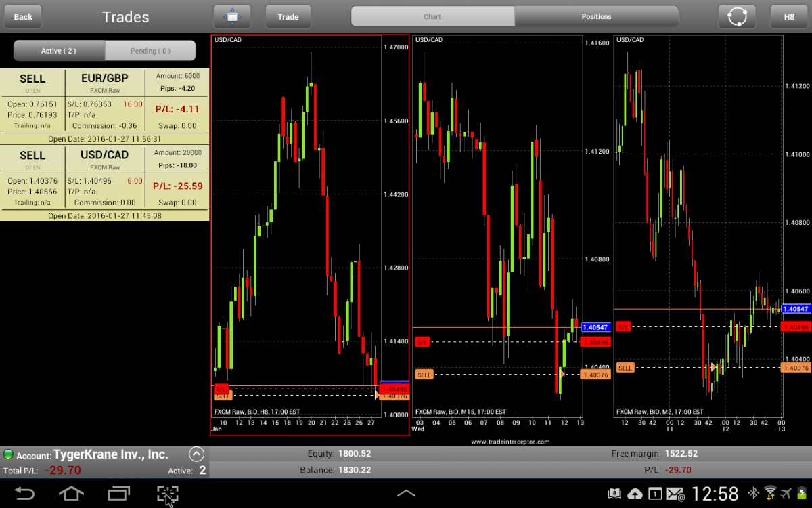Switch to the Pending (0) orders list
The height and width of the screenshot is (508, 812).
point(150,51)
